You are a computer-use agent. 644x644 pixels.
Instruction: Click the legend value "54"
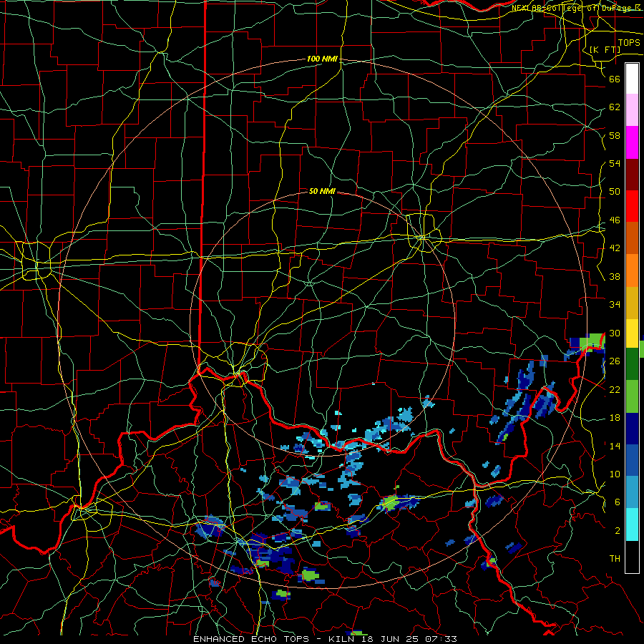click(x=615, y=164)
